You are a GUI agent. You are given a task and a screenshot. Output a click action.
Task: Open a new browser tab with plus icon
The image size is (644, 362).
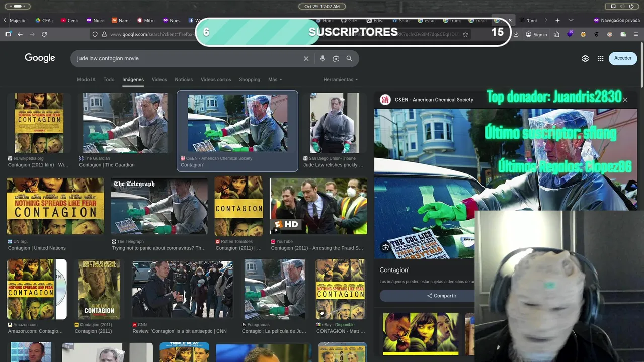(557, 20)
